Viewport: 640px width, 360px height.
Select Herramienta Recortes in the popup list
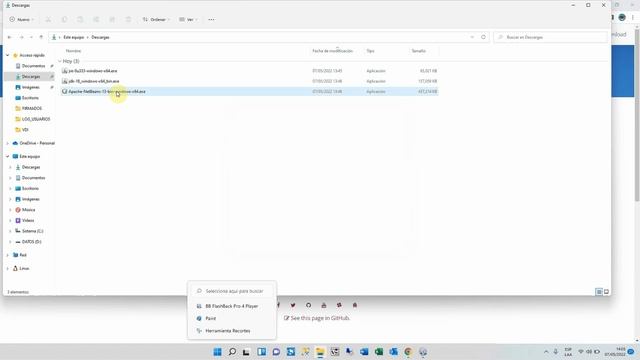pos(232,331)
